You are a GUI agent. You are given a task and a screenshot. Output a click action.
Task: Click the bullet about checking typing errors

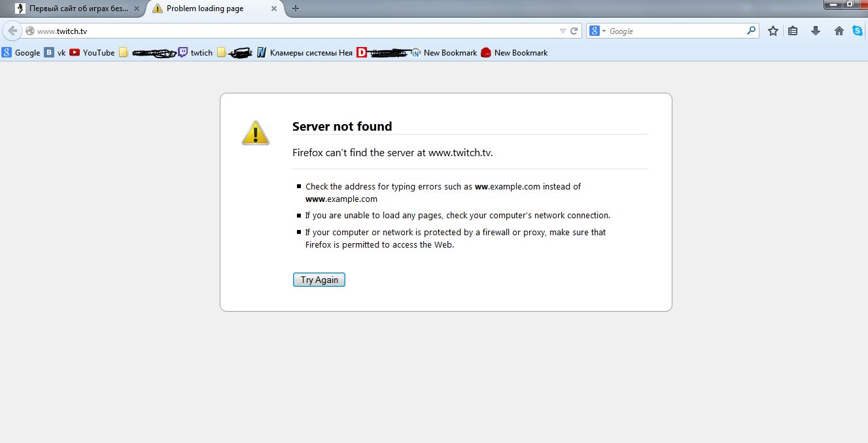point(443,193)
